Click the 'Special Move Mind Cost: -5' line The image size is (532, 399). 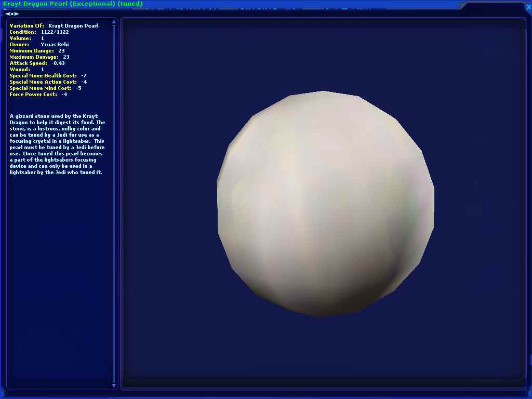[46, 88]
